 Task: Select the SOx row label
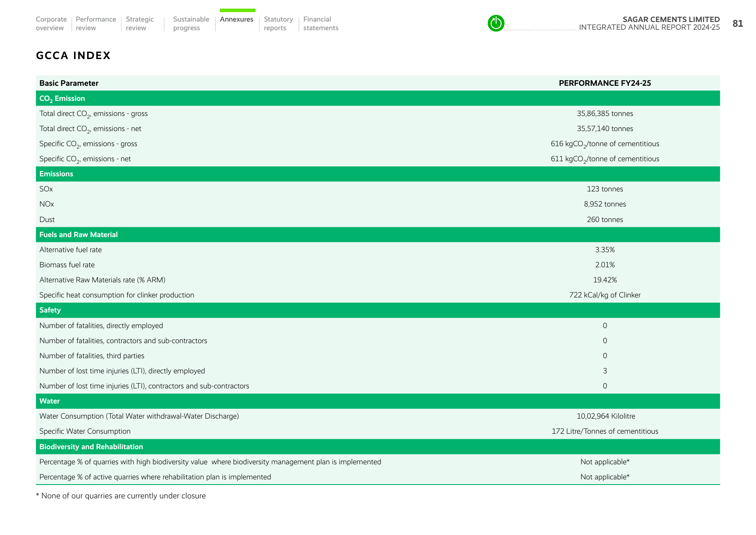(46, 189)
